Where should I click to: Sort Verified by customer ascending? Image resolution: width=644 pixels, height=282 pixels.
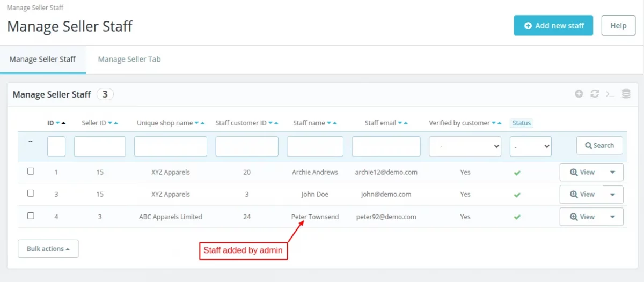500,123
